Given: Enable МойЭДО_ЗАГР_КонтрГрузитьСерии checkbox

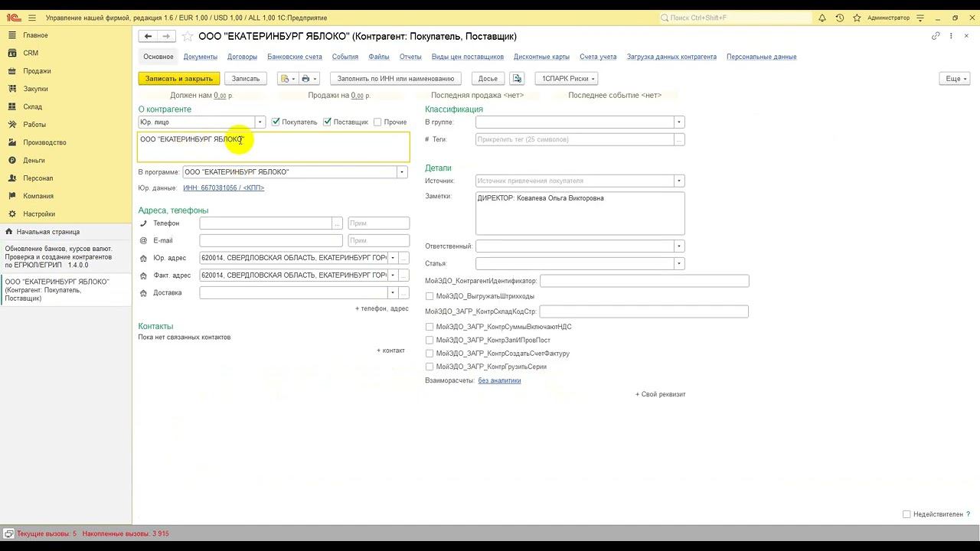Looking at the screenshot, I should [x=430, y=367].
